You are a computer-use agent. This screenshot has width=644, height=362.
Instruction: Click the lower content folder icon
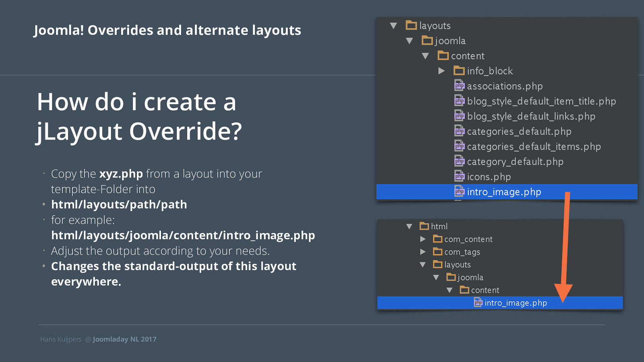click(464, 290)
